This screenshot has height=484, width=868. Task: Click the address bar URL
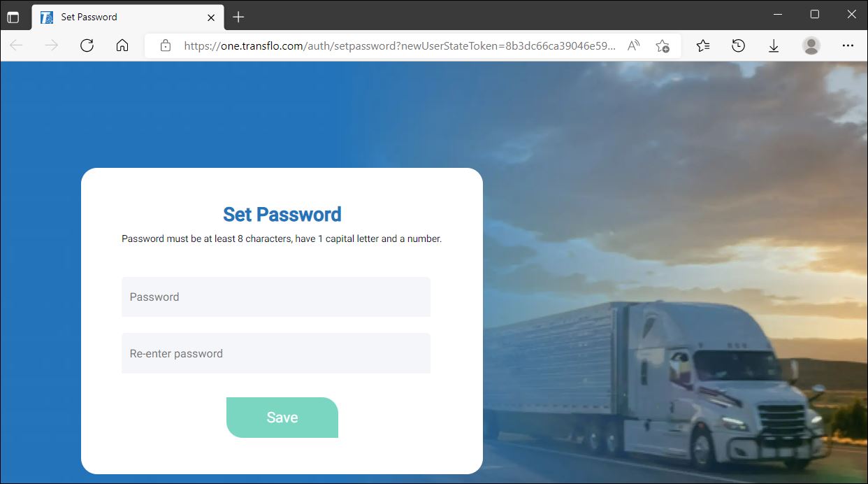point(400,45)
